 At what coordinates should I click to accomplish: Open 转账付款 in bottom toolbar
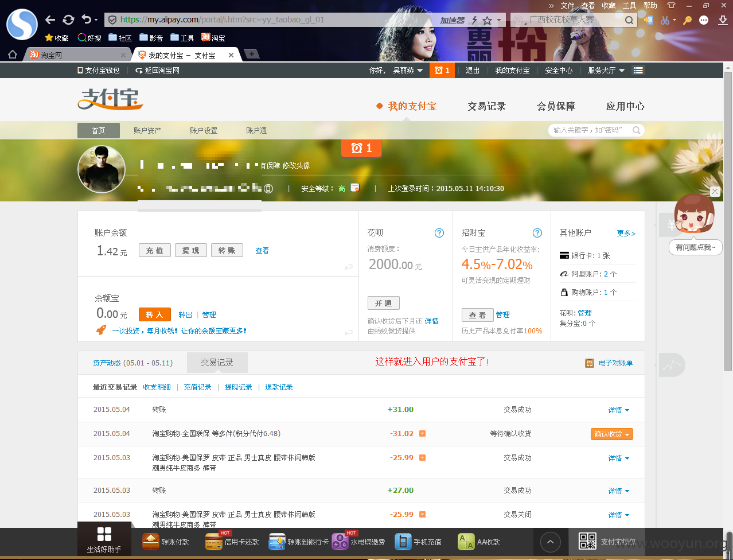[x=166, y=542]
